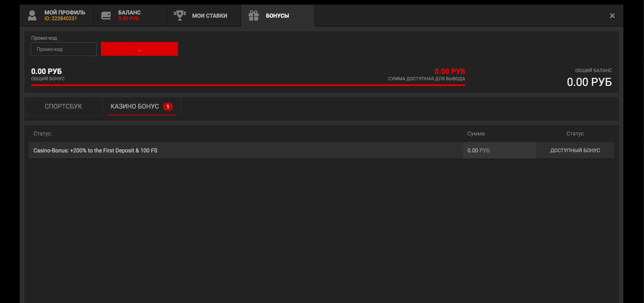Image resolution: width=644 pixels, height=303 pixels.
Task: Click the Доступный бонус status button
Action: coord(575,150)
